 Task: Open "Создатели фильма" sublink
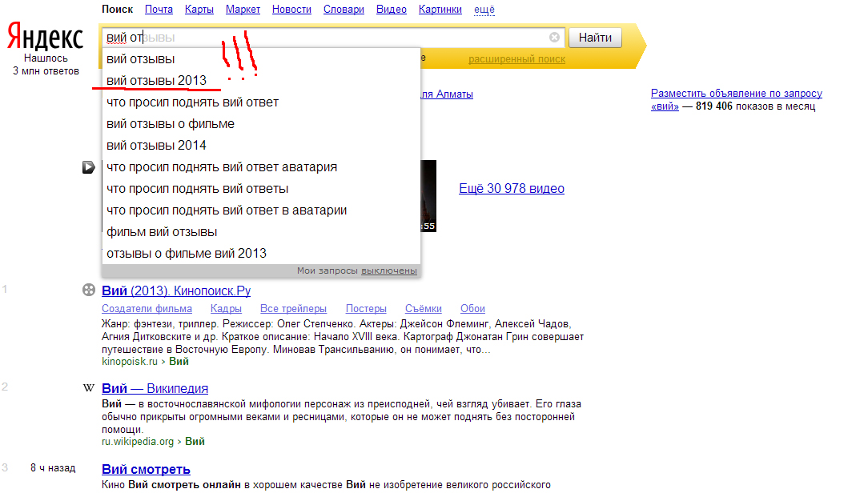point(147,309)
